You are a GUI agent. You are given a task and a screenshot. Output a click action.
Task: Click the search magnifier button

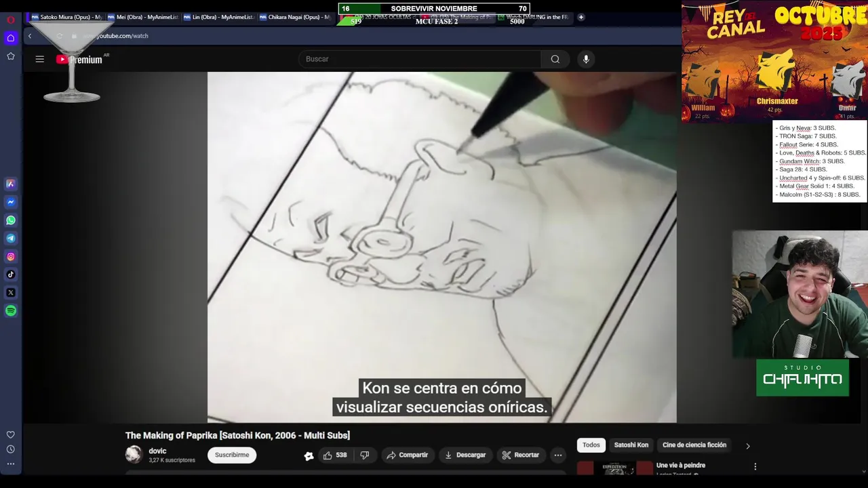(x=555, y=59)
